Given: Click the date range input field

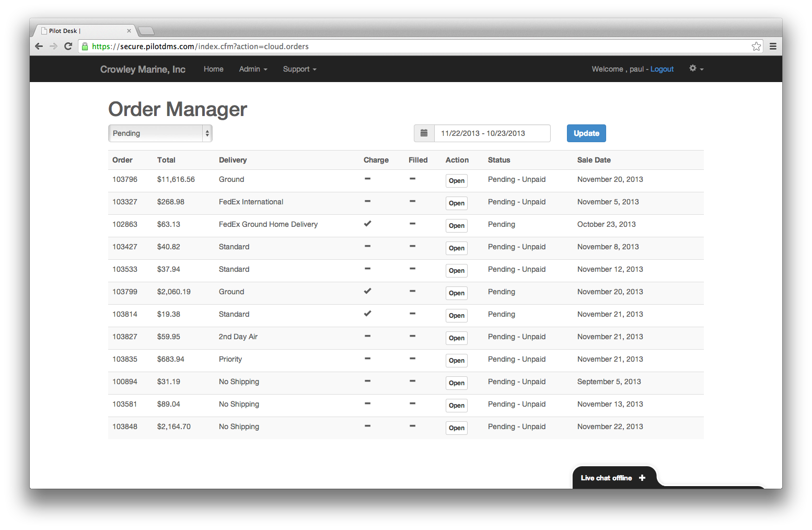Looking at the screenshot, I should click(x=492, y=133).
